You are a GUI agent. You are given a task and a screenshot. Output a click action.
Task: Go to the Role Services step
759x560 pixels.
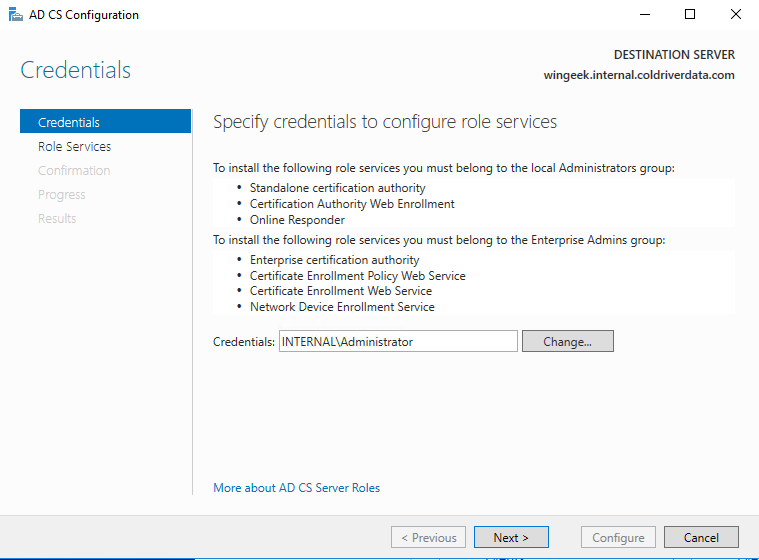75,146
